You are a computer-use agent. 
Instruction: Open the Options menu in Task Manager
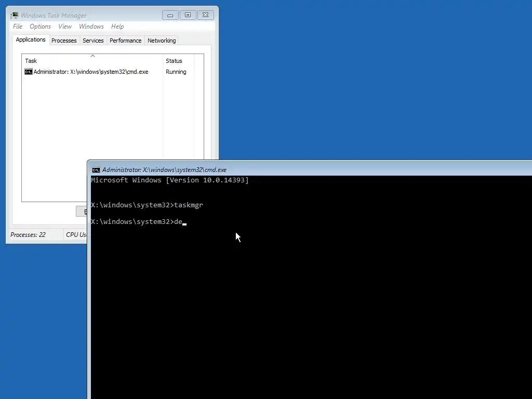40,26
